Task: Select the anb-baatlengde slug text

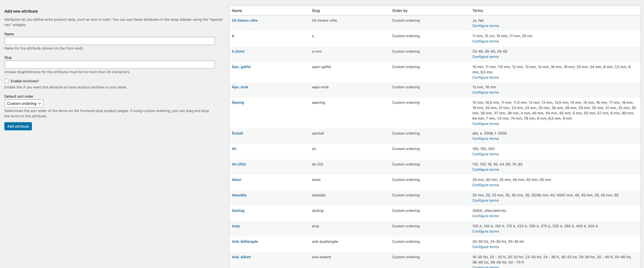Action: [x=325, y=242]
